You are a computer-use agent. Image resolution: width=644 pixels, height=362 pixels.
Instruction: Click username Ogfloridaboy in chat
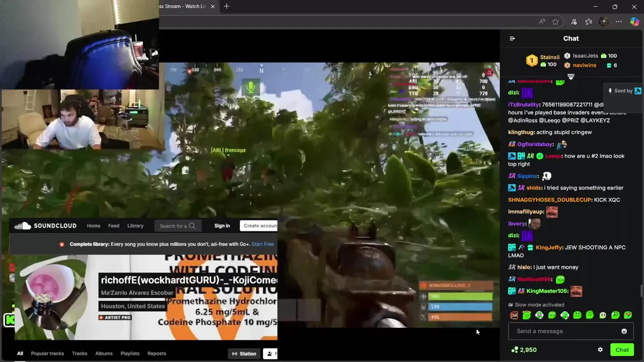coord(535,144)
